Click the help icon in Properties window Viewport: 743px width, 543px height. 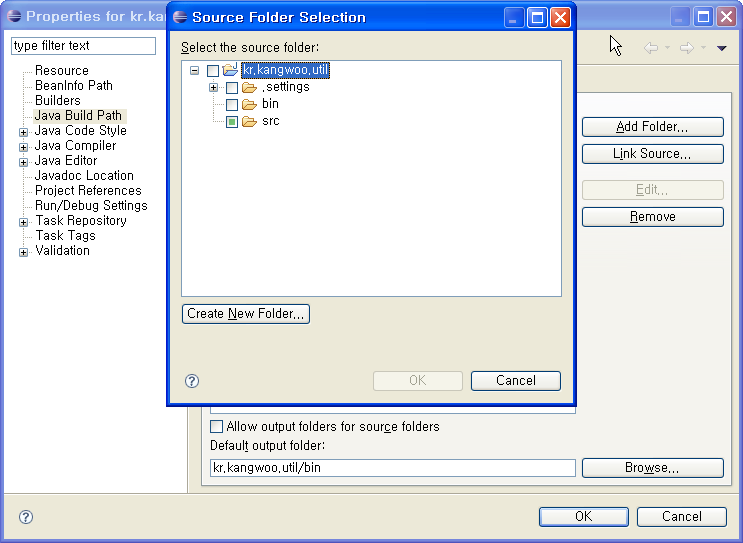[x=26, y=517]
